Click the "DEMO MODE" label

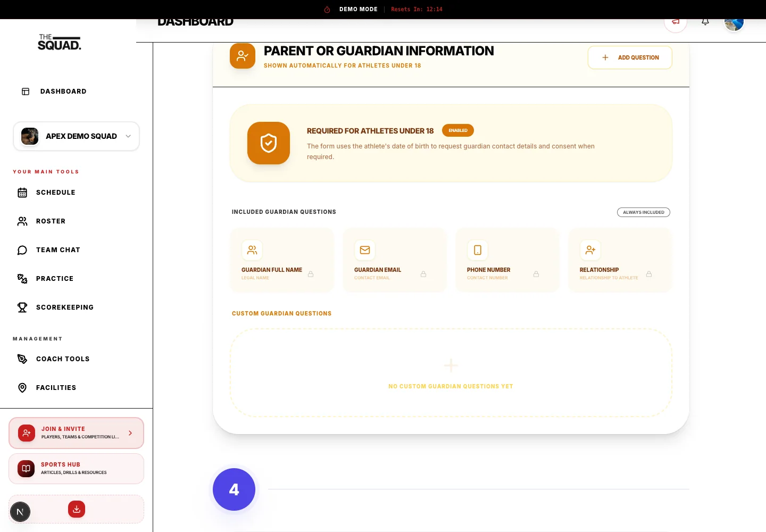click(359, 10)
